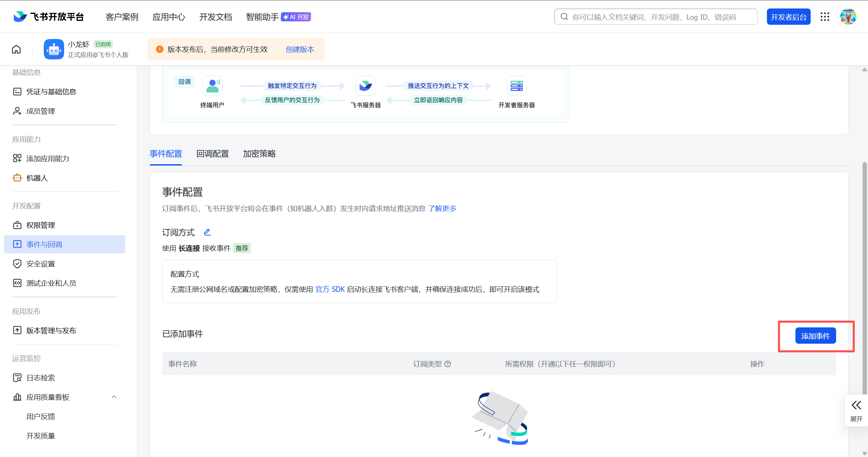
Task: Click the help icon next to 订阅类型
Action: [x=448, y=364]
